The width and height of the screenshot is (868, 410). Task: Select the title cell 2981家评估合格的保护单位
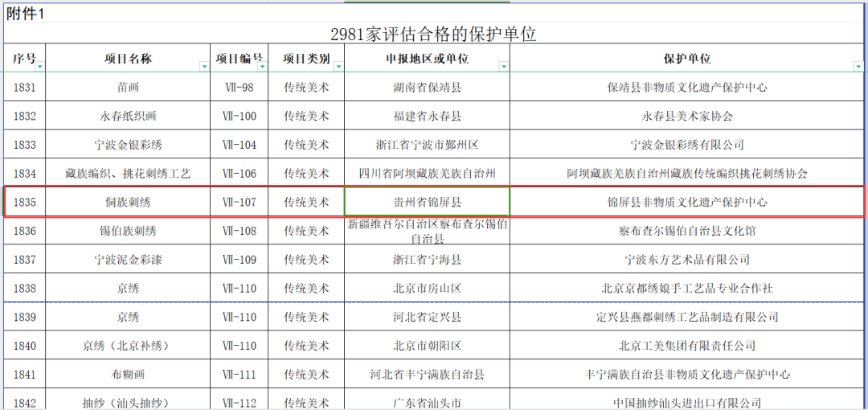click(x=433, y=35)
